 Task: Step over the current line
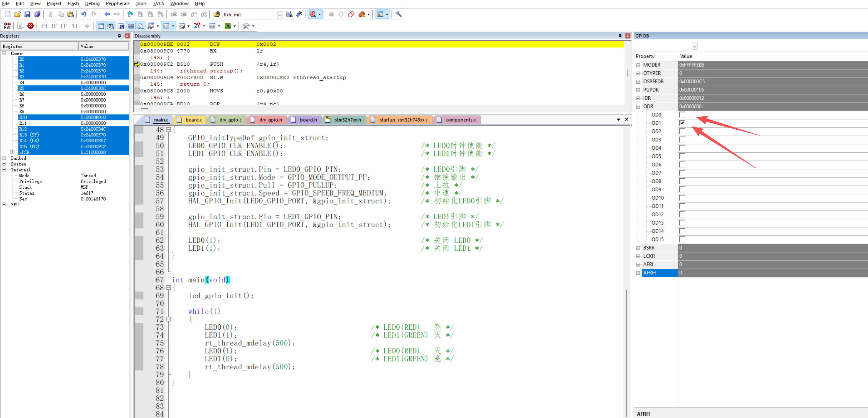(54, 25)
